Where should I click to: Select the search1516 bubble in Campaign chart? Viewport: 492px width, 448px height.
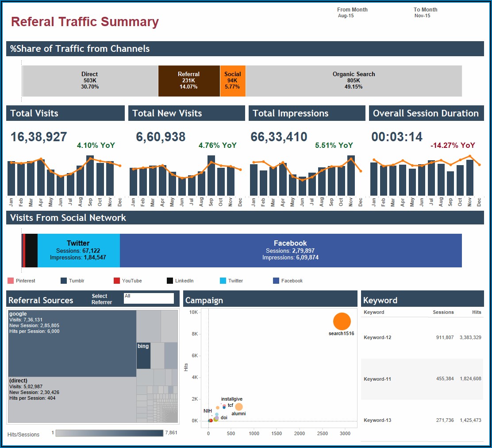342,321
